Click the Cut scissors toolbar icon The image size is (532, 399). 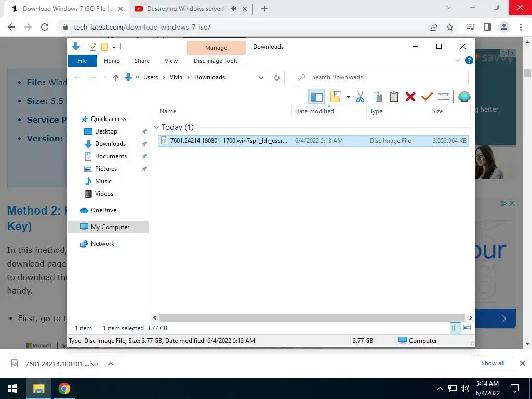(360, 97)
